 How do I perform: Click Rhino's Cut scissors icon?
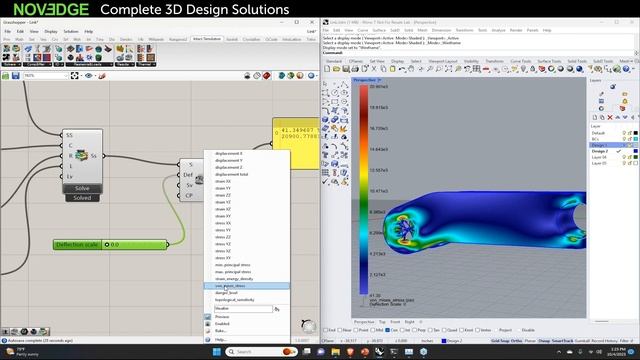coord(374,69)
